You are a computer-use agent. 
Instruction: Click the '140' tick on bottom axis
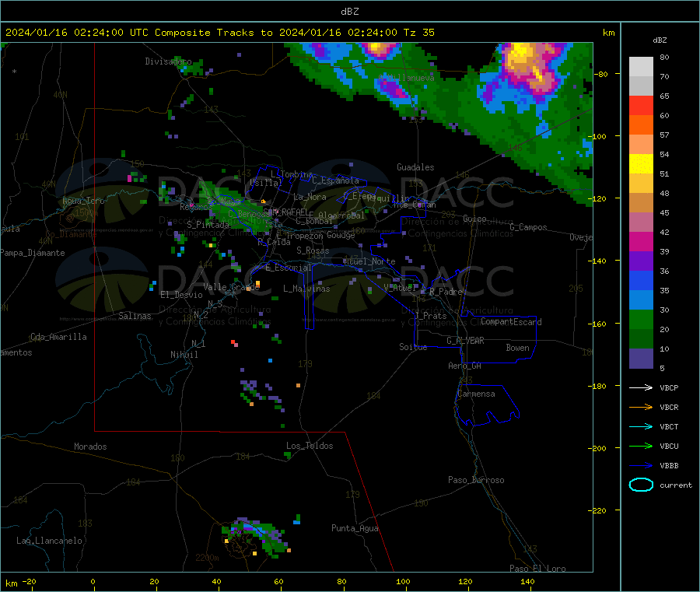527,581
